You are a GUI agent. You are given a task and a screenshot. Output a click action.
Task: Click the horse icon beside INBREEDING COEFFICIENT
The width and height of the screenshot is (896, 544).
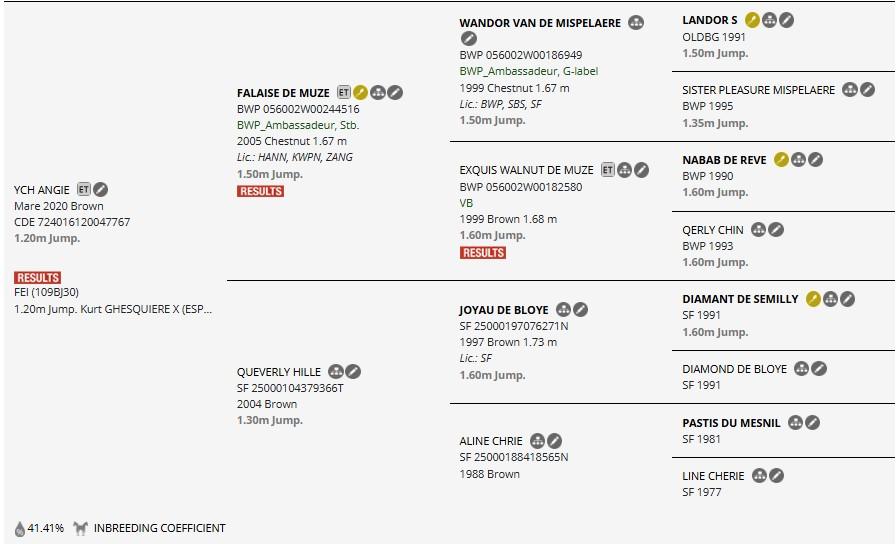[x=81, y=528]
